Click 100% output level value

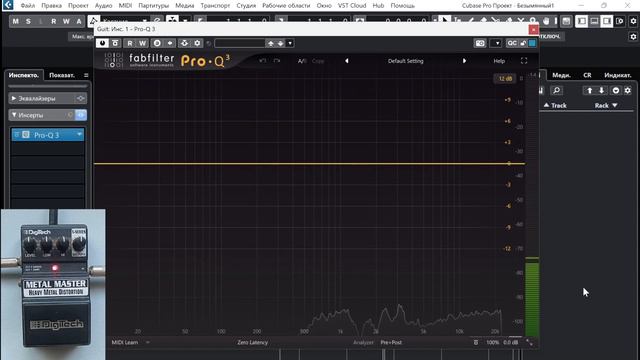pos(492,342)
